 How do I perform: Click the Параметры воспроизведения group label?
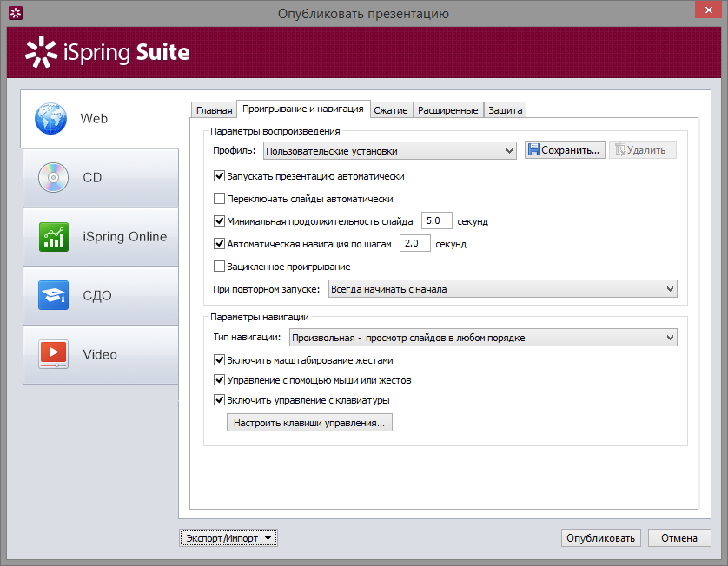pos(275,131)
